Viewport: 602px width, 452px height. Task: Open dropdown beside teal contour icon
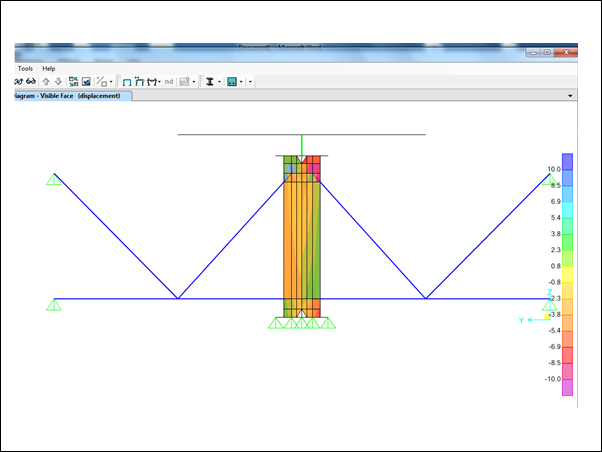pos(242,81)
